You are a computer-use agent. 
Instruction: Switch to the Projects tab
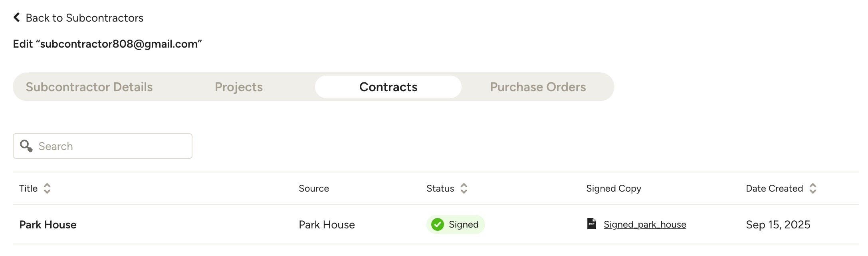point(239,87)
